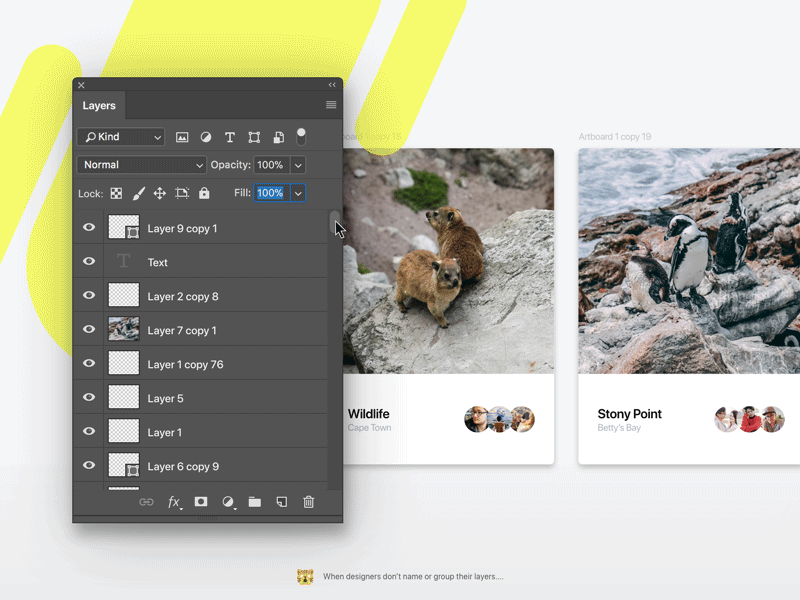Open the layer styles fx menu
This screenshot has width=800, height=600.
pos(174,501)
